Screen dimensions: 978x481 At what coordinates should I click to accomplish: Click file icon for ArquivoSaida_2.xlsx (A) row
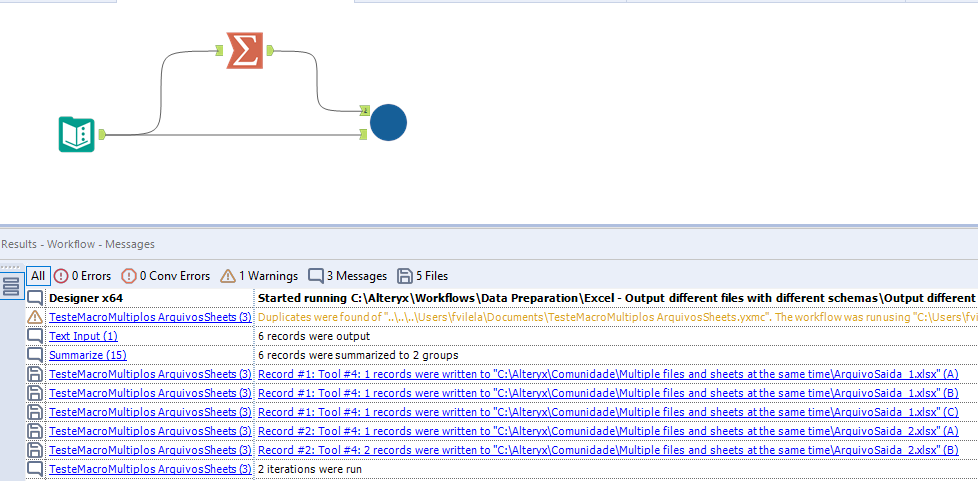[36, 431]
